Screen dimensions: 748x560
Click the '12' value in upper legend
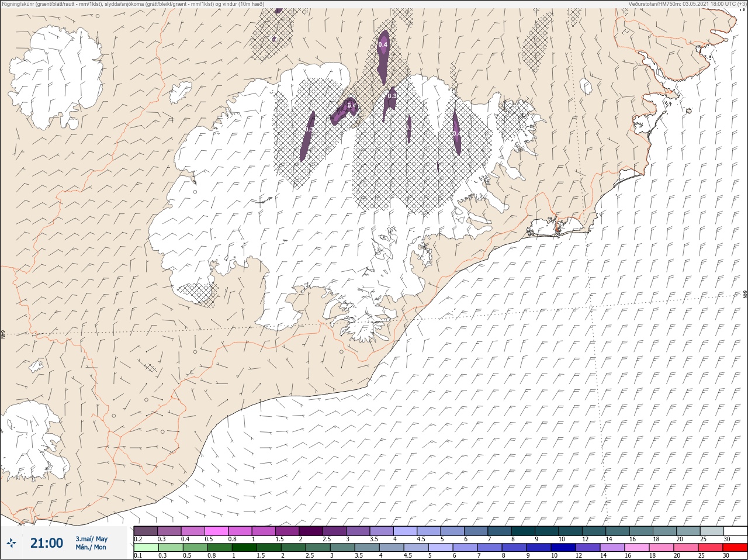click(x=585, y=539)
